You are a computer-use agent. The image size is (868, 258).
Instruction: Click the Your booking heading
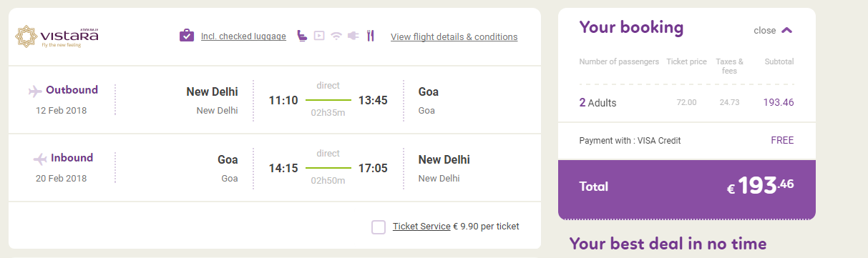(631, 28)
